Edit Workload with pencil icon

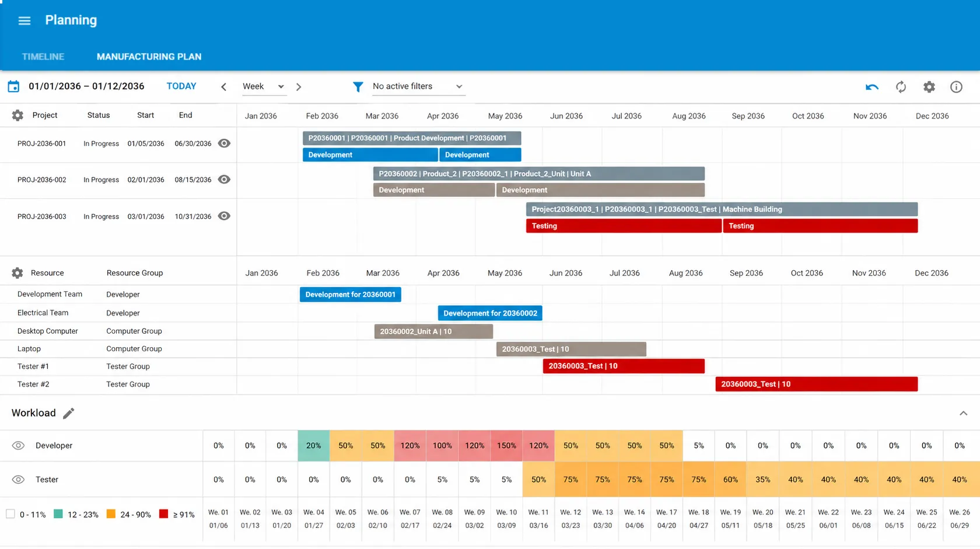(x=69, y=413)
